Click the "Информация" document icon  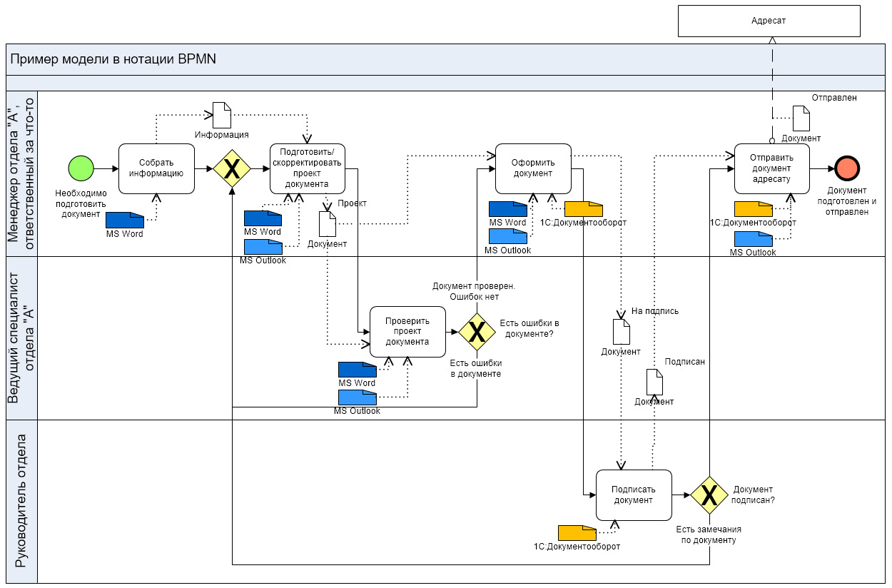pyautogui.click(x=222, y=115)
